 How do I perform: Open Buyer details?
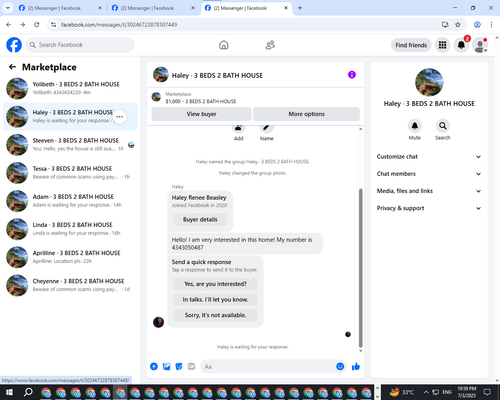[x=200, y=219]
